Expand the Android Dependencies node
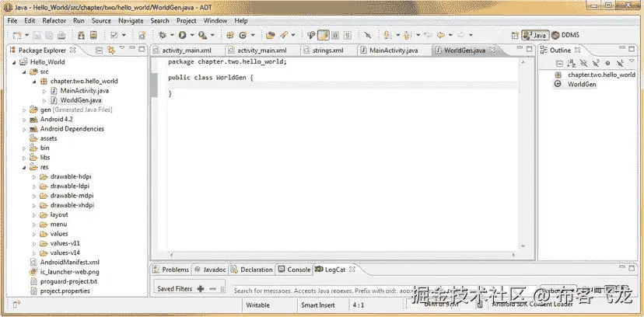The width and height of the screenshot is (644, 317). 24,129
